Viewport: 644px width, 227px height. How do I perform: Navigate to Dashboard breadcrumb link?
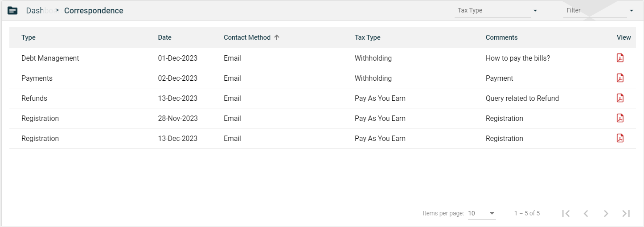39,11
